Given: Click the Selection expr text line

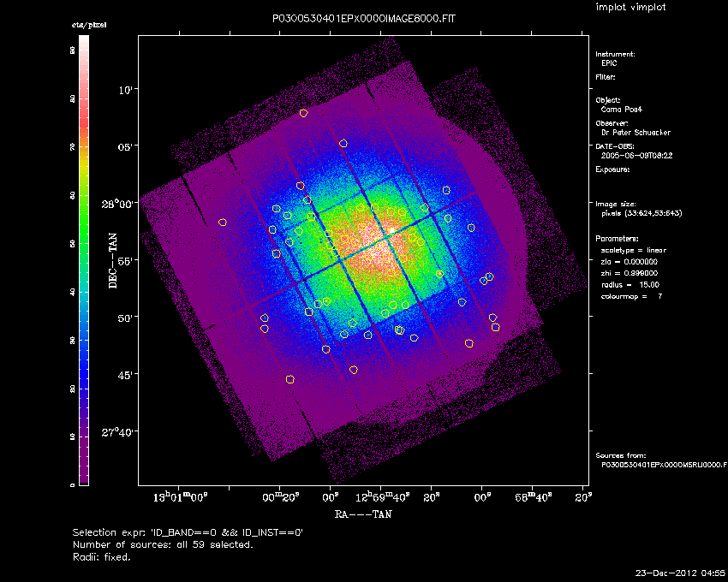Looking at the screenshot, I should (188, 532).
